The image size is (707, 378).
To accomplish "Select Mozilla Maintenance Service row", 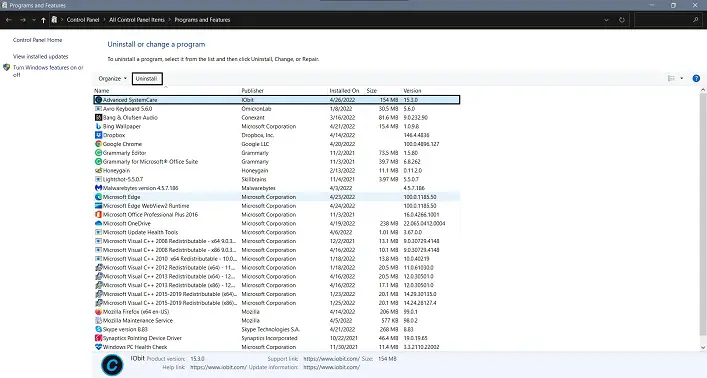I will pyautogui.click(x=276, y=321).
